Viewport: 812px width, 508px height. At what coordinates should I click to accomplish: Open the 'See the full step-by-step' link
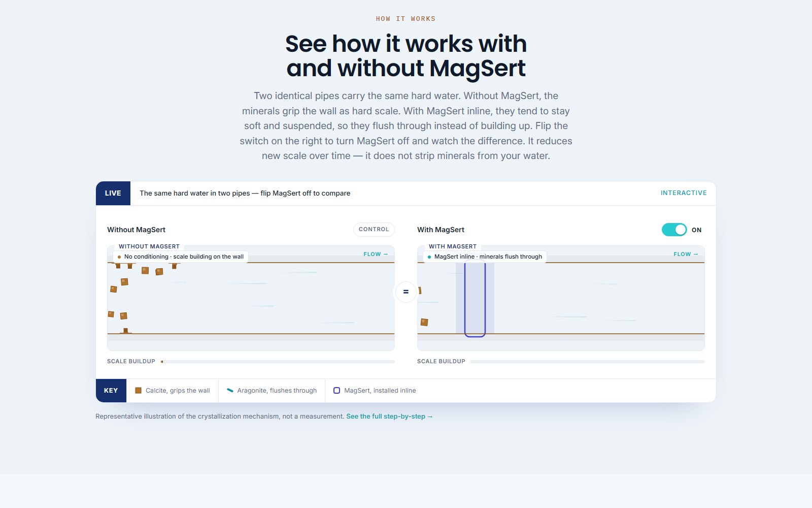389,416
